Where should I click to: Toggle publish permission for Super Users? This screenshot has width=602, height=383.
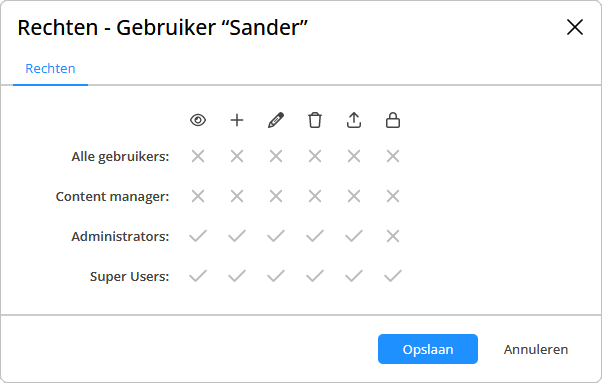354,276
